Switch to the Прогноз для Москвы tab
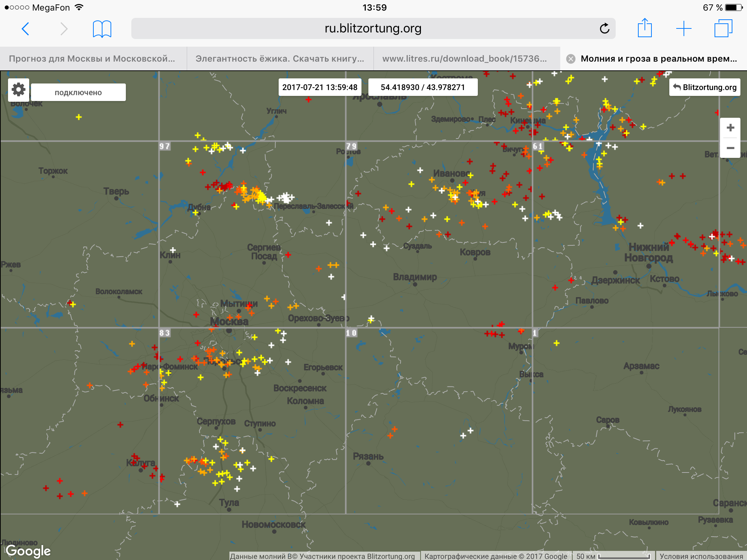Viewport: 747px width, 560px height. tap(92, 59)
